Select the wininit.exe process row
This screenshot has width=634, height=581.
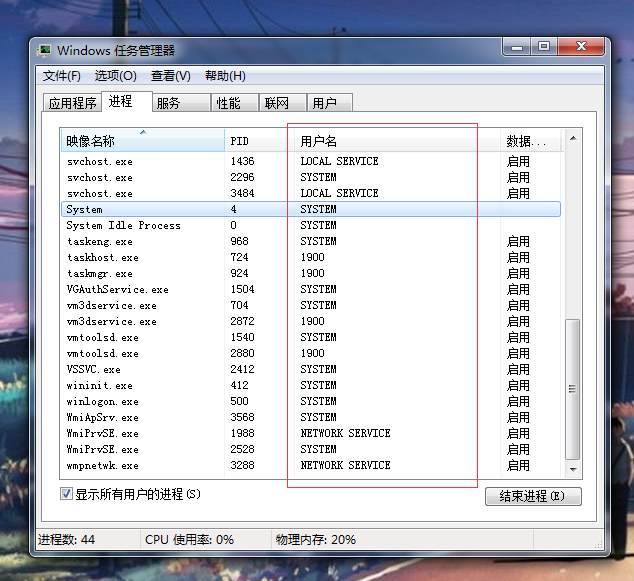click(311, 385)
